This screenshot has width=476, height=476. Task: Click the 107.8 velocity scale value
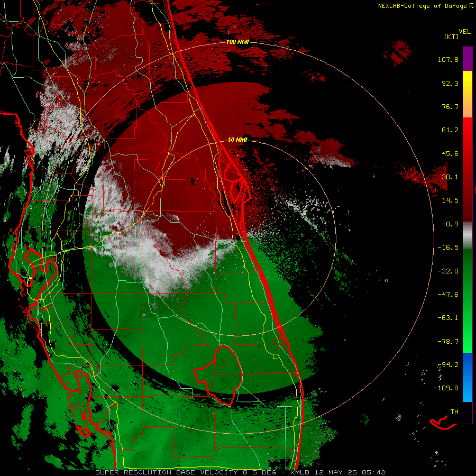[x=448, y=59]
